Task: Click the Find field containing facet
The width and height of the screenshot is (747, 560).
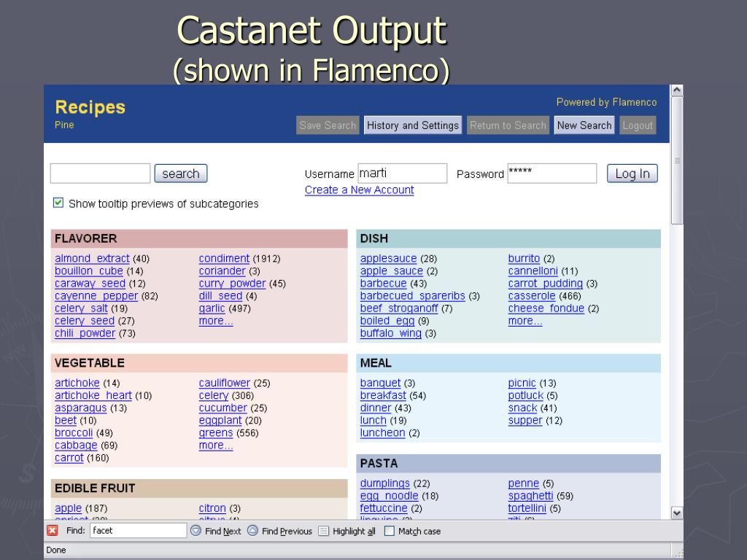Action: click(138, 531)
